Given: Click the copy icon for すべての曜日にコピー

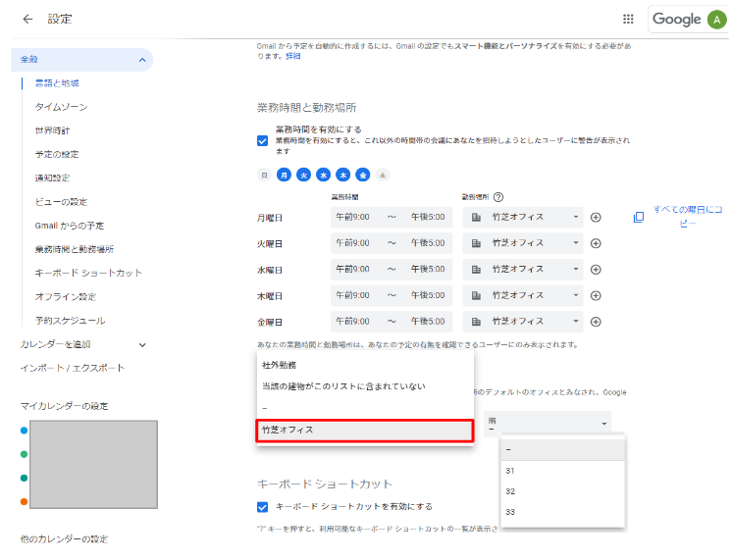Looking at the screenshot, I should [639, 217].
